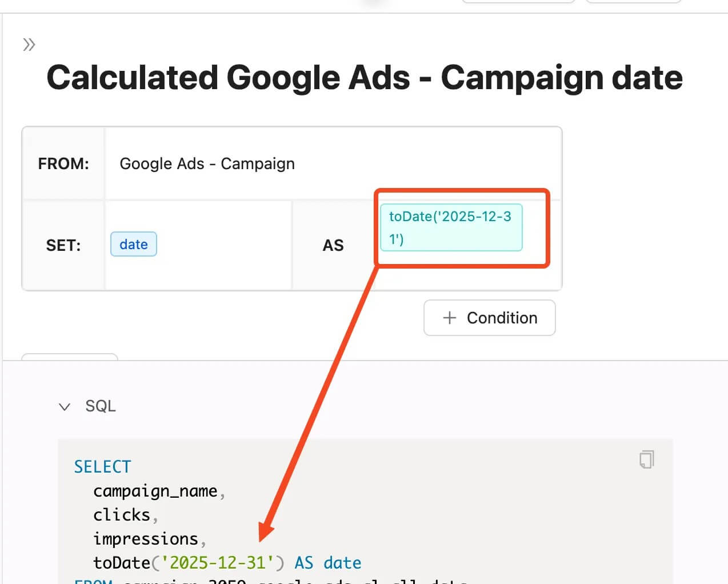The width and height of the screenshot is (728, 584).
Task: Click the SET: label cell
Action: pos(63,245)
